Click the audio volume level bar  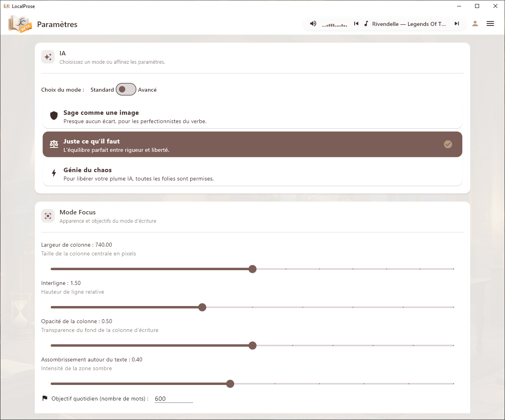[335, 25]
